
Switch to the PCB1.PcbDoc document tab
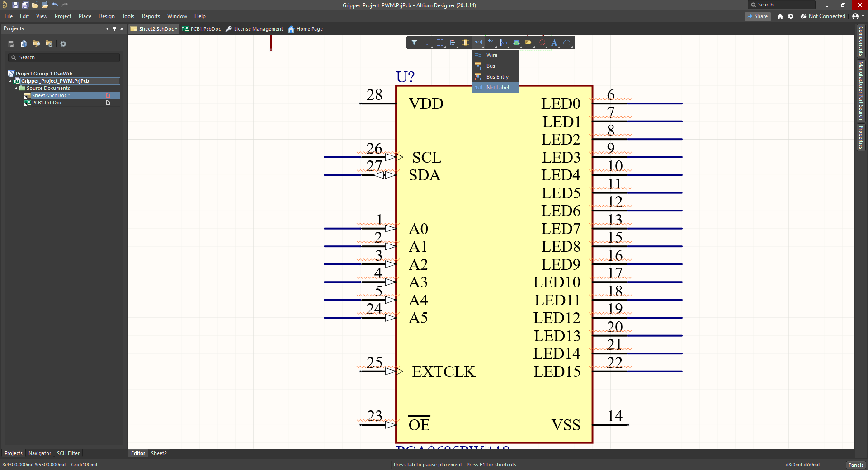[x=202, y=29]
